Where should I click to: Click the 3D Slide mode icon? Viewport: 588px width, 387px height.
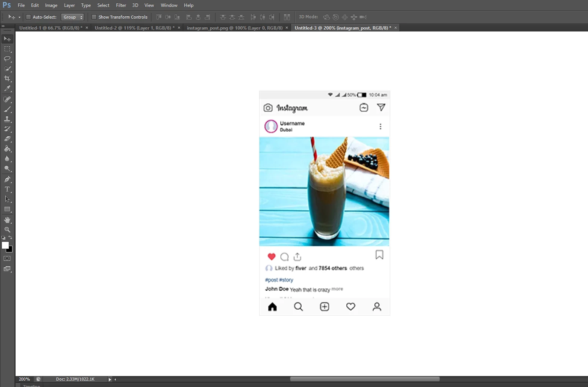coord(354,17)
